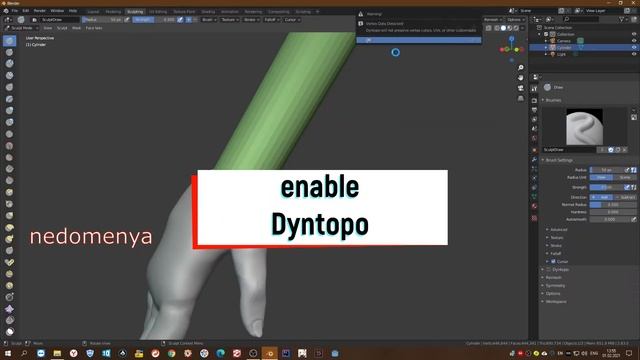Image resolution: width=640 pixels, height=360 pixels.
Task: Open Texture properties tab
Action: tap(534, 218)
